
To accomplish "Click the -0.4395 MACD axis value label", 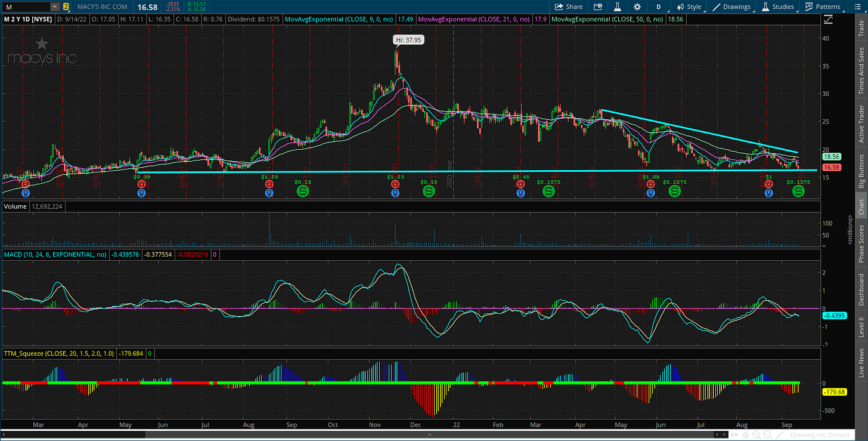I will [834, 316].
